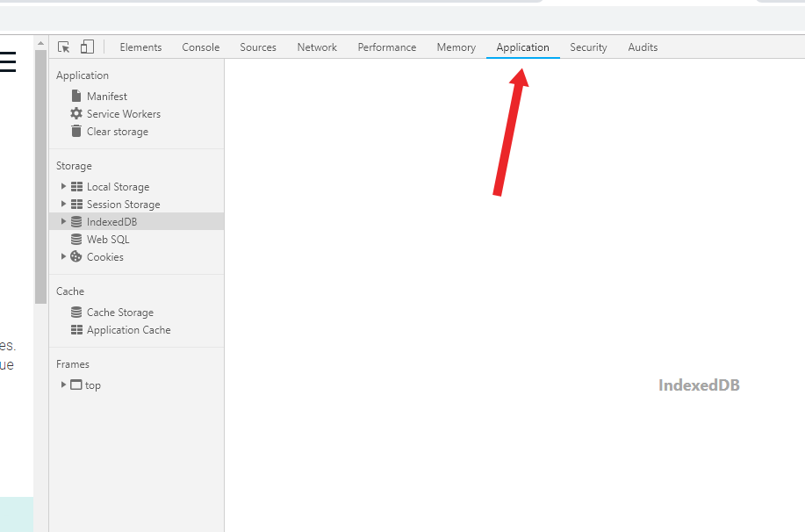The image size is (805, 532).
Task: Toggle the device toolbar icon
Action: (x=87, y=47)
